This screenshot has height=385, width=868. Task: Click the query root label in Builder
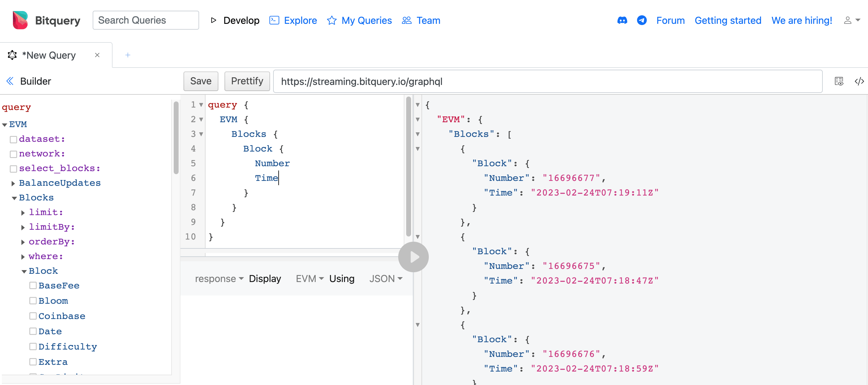click(x=16, y=107)
